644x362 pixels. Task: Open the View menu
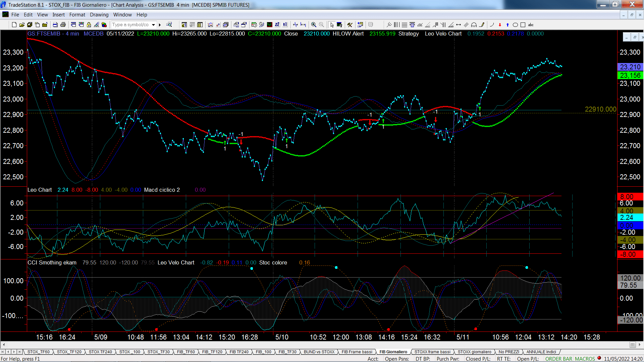coord(43,15)
